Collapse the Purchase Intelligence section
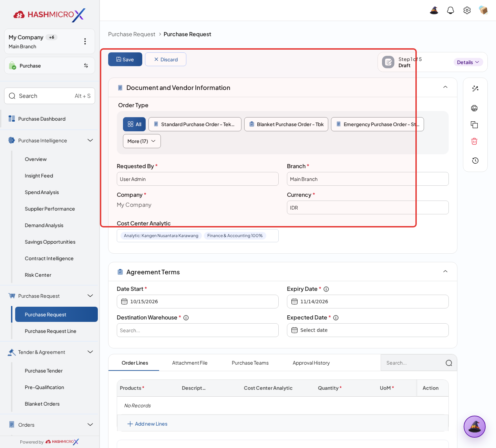Screen dimensions: 496x448 coord(90,140)
